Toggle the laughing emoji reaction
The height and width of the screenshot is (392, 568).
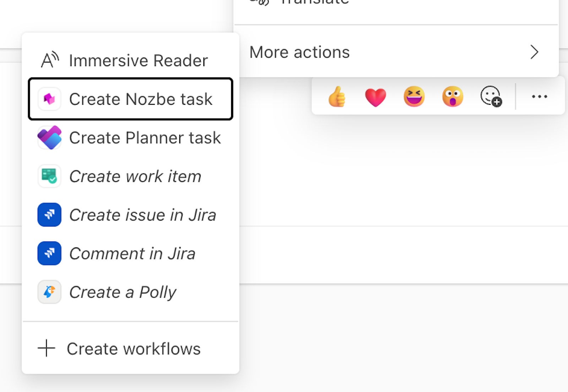pyautogui.click(x=414, y=96)
